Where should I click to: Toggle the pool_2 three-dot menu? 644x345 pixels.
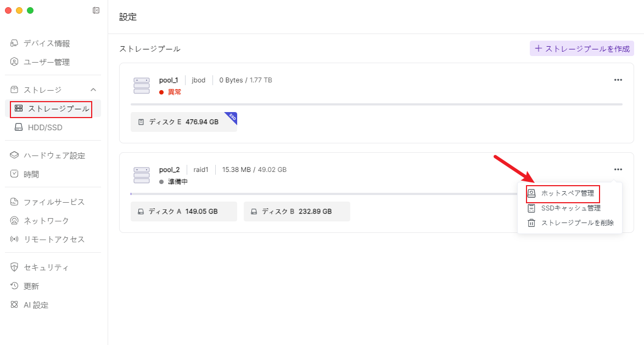point(618,170)
